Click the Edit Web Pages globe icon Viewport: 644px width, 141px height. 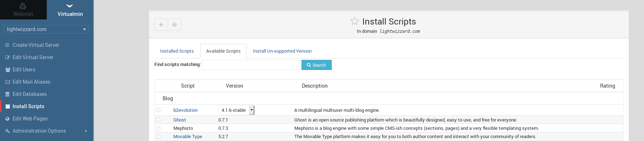point(7,119)
